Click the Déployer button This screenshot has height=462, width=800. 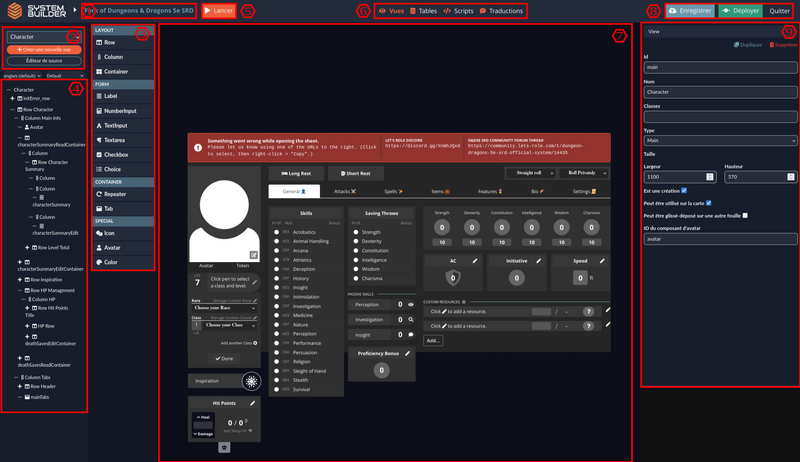[x=740, y=11]
